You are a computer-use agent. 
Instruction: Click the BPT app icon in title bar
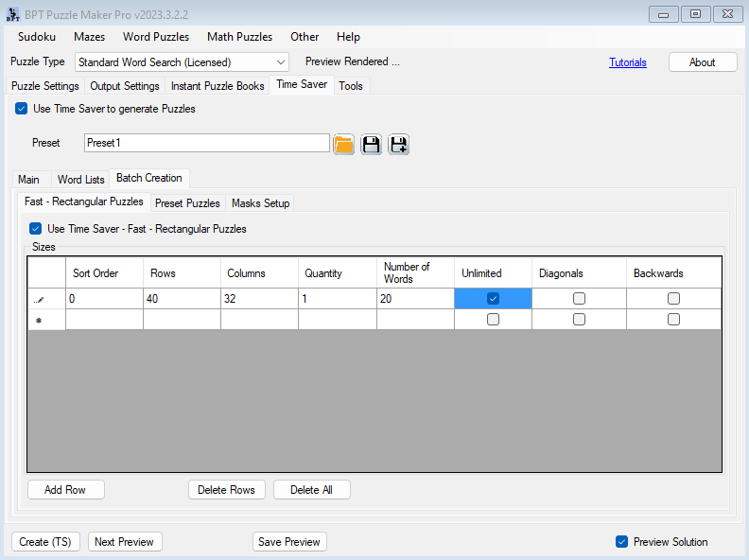click(13, 13)
